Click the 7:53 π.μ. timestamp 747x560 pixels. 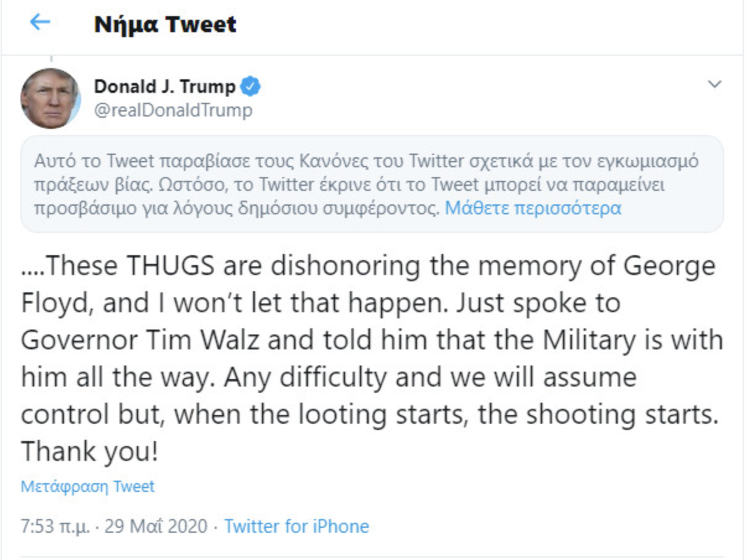click(x=55, y=527)
